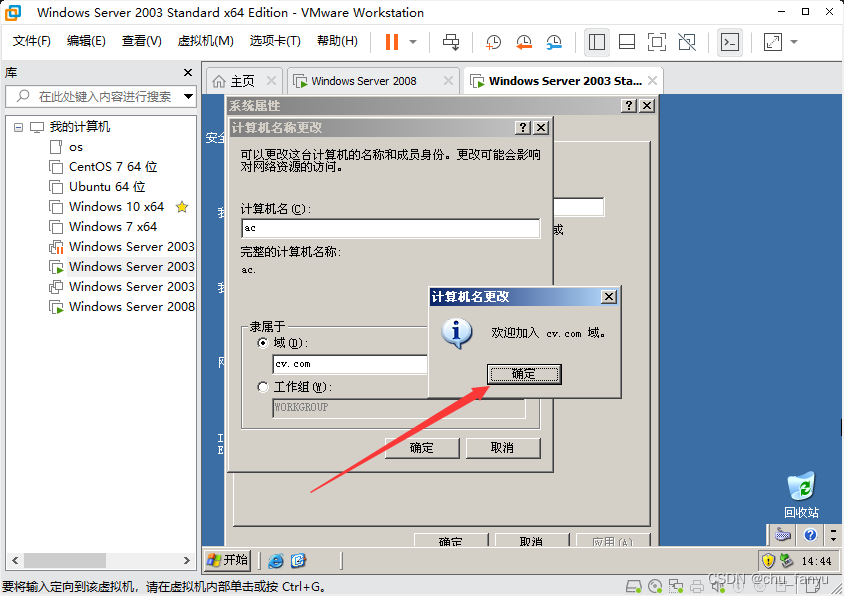
Task: Select Windows 7 x64 in library
Action: tap(112, 227)
